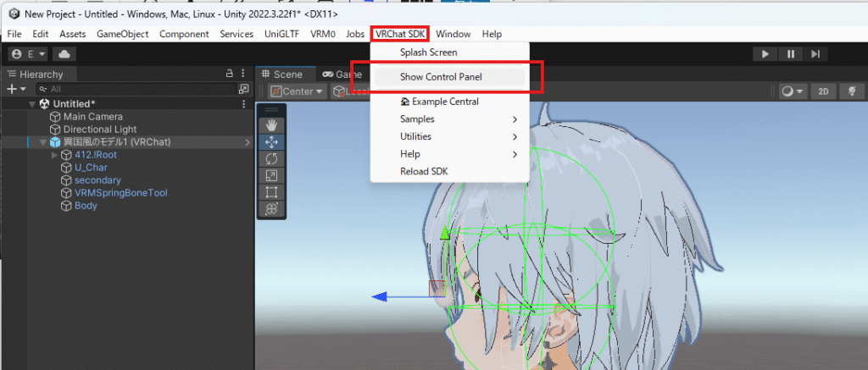Open prefab arrow for 異国風のモデル1
The height and width of the screenshot is (370, 868).
coord(248,143)
